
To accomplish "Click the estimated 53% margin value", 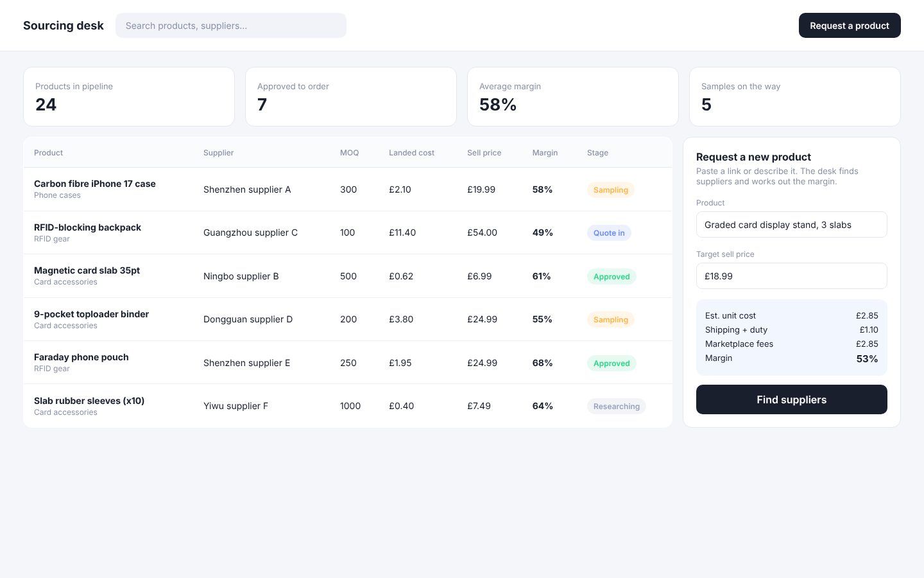I will click(867, 358).
